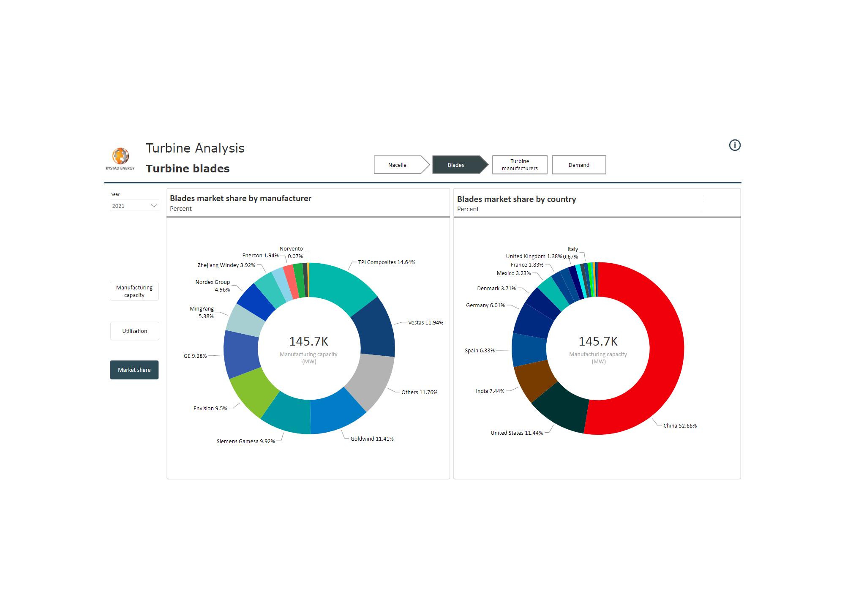Click the 'China 52.66%' label
The image size is (845, 616).
[x=680, y=426]
